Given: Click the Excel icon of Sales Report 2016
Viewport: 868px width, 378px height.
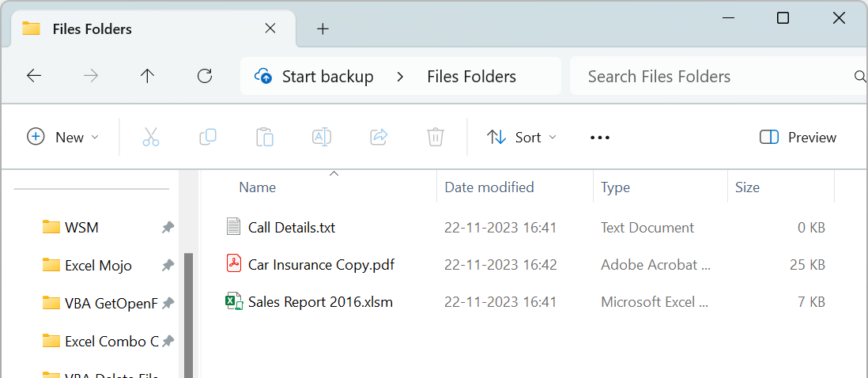Looking at the screenshot, I should coord(234,301).
